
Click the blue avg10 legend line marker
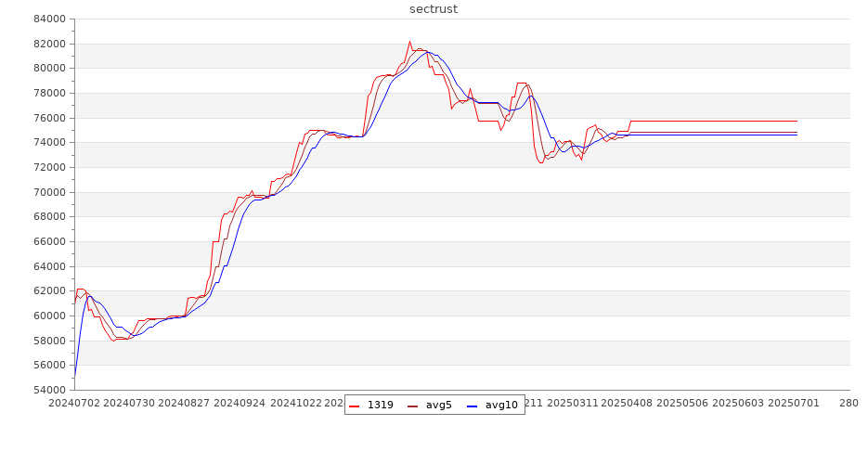tap(472, 405)
